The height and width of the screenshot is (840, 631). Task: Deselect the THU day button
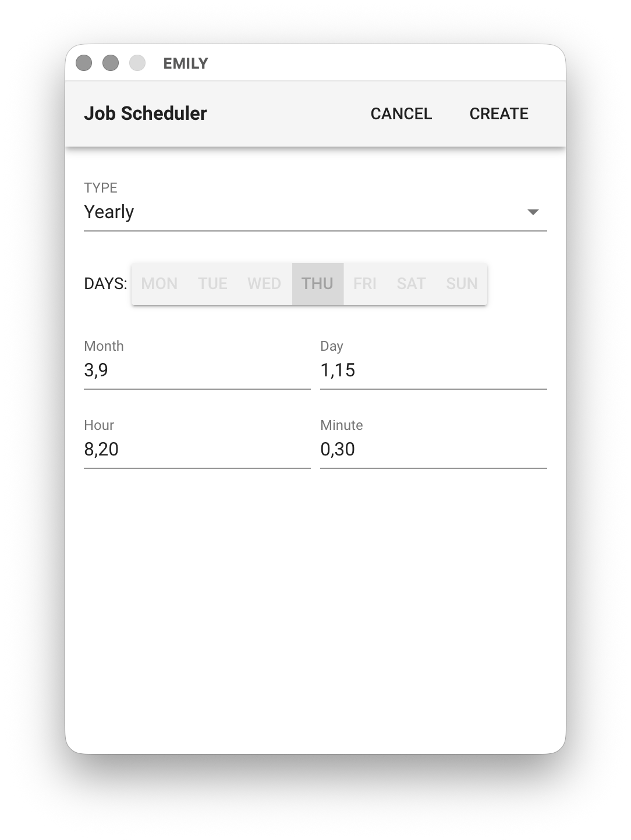pyautogui.click(x=317, y=284)
